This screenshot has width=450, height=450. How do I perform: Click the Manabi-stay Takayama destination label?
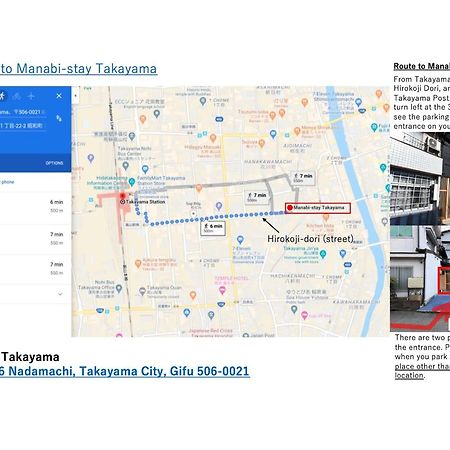pos(318,208)
